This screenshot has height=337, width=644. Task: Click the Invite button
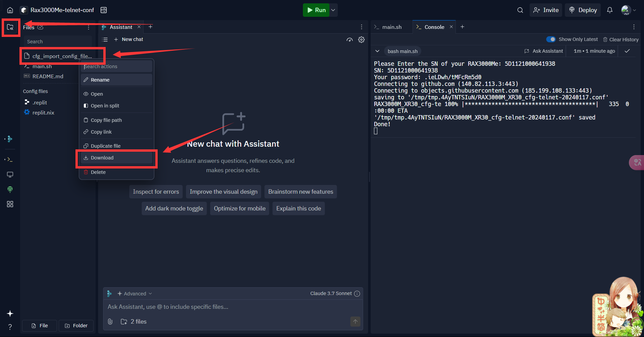click(x=546, y=10)
